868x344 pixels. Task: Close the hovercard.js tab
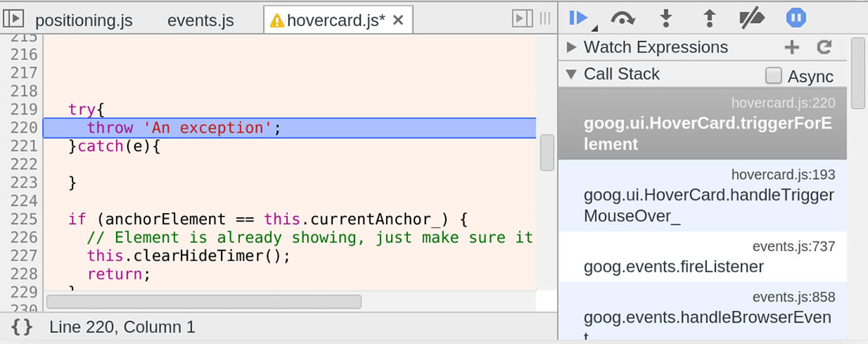pyautogui.click(x=398, y=21)
